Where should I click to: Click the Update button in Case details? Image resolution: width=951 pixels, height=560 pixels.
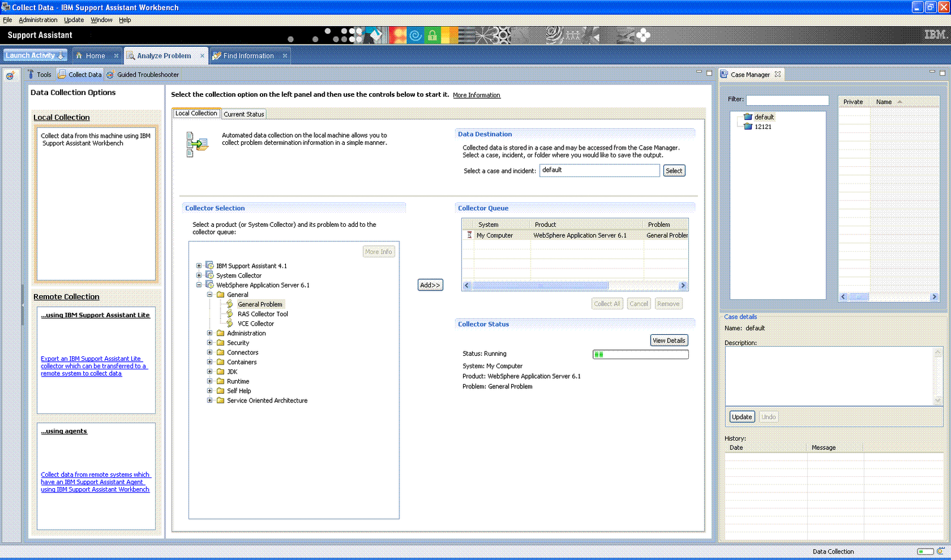point(742,417)
